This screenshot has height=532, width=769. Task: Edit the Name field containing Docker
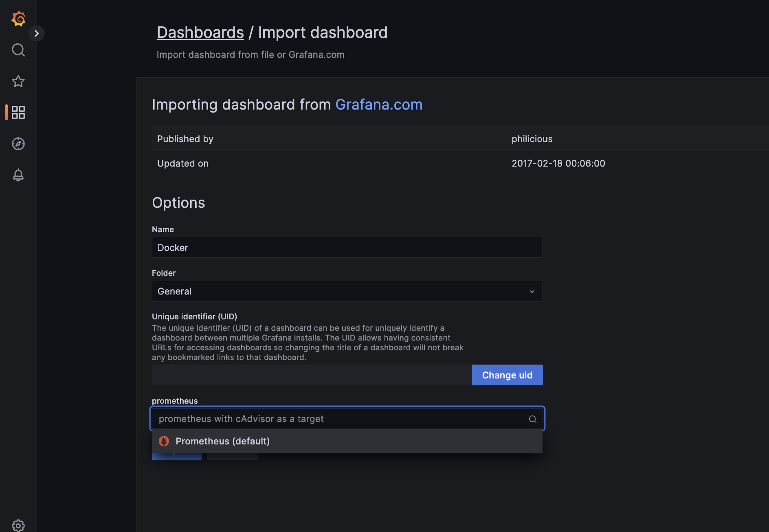point(347,247)
